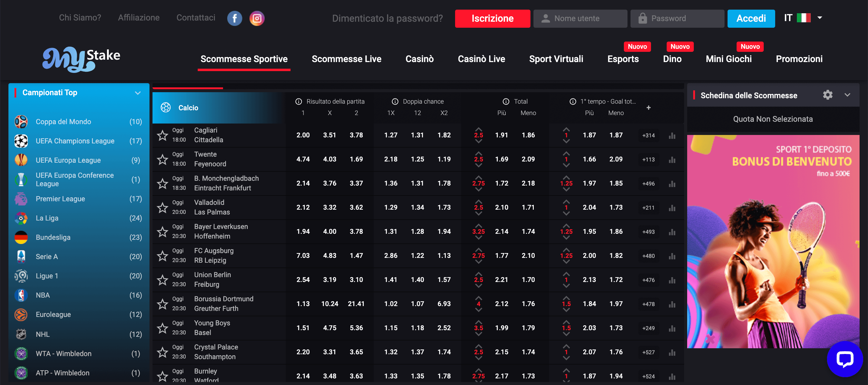Open the live chat bubble
This screenshot has height=385, width=868.
point(845,359)
